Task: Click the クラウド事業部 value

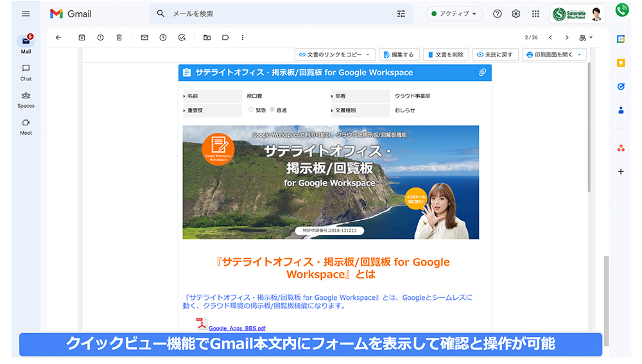Action: tap(412, 96)
